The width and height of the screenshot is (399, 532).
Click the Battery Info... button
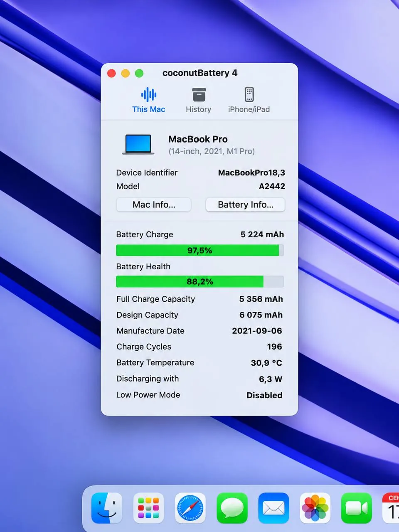pos(246,204)
